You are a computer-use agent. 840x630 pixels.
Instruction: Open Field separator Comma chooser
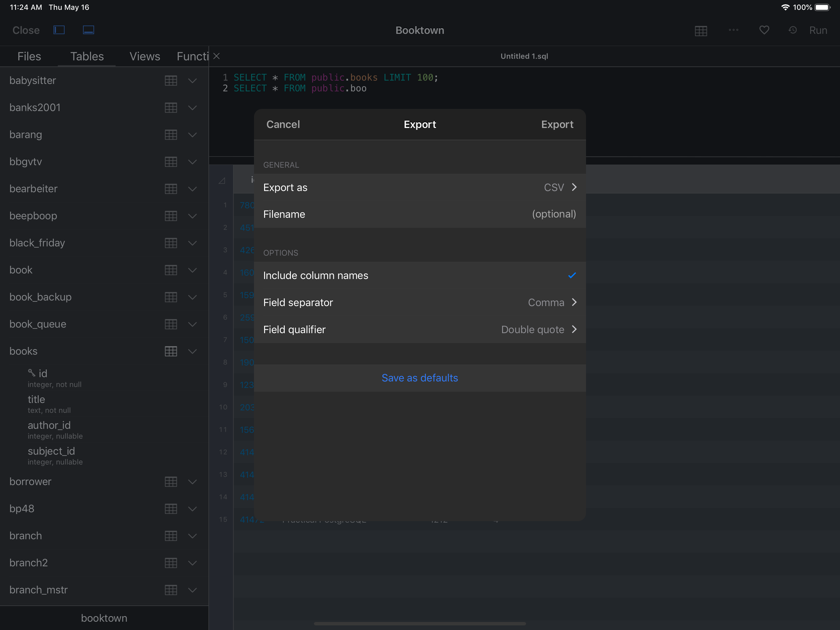pyautogui.click(x=420, y=302)
